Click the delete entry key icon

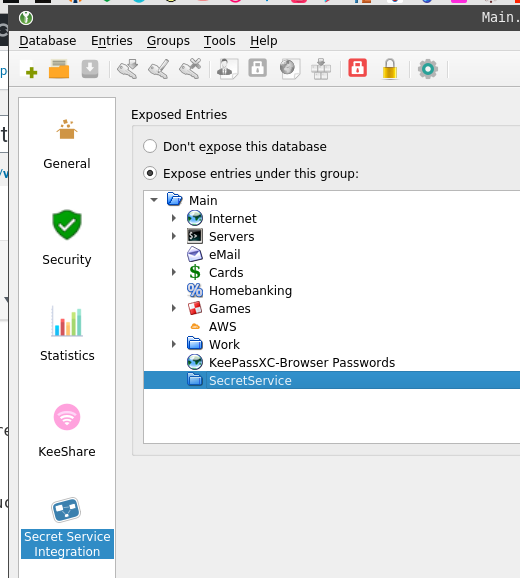[190, 69]
